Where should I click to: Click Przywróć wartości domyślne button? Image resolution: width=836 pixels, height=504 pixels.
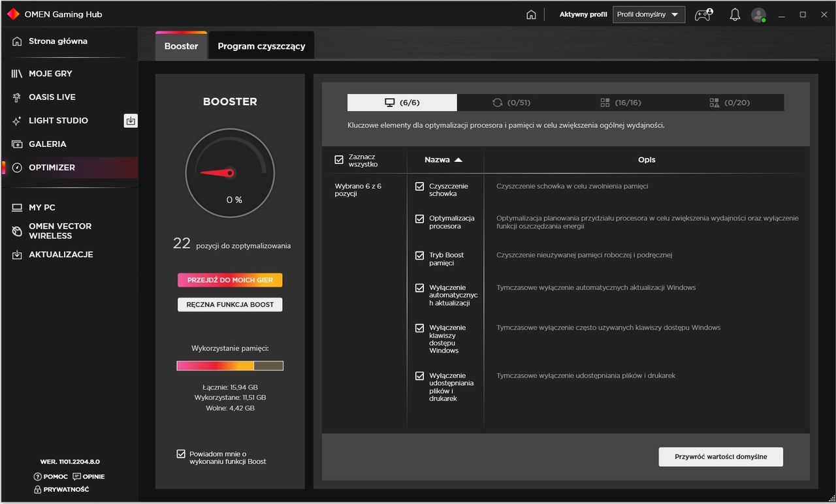[x=720, y=457]
